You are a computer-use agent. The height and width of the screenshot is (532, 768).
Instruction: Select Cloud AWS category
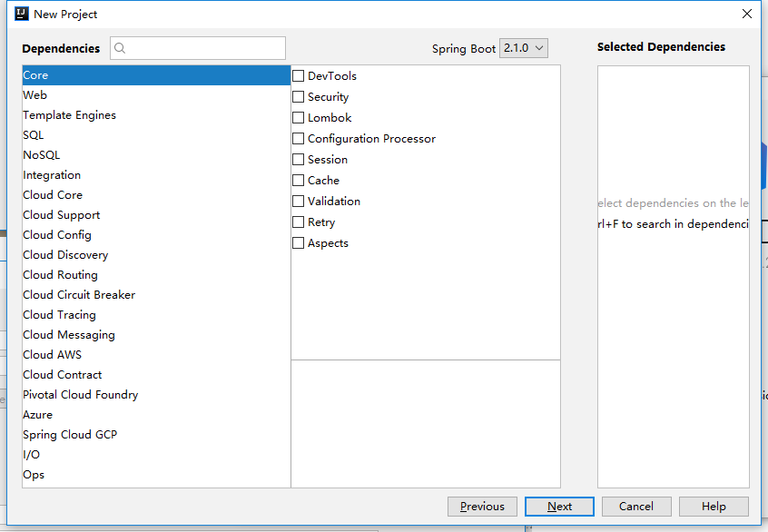[156, 355]
